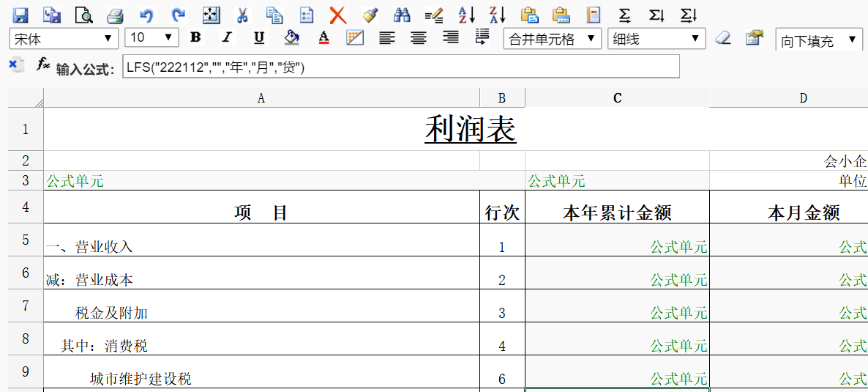Click the fx function icon
This screenshot has width=868, height=392.
click(x=43, y=64)
